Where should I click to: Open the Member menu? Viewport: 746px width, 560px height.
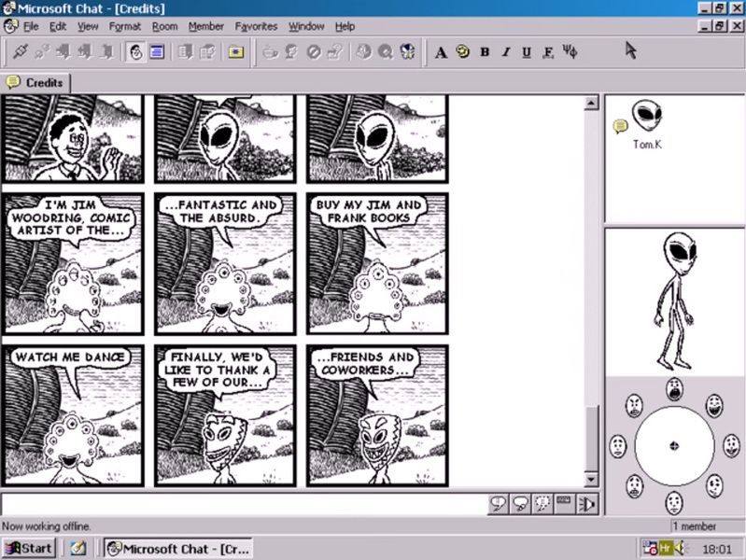pyautogui.click(x=206, y=27)
